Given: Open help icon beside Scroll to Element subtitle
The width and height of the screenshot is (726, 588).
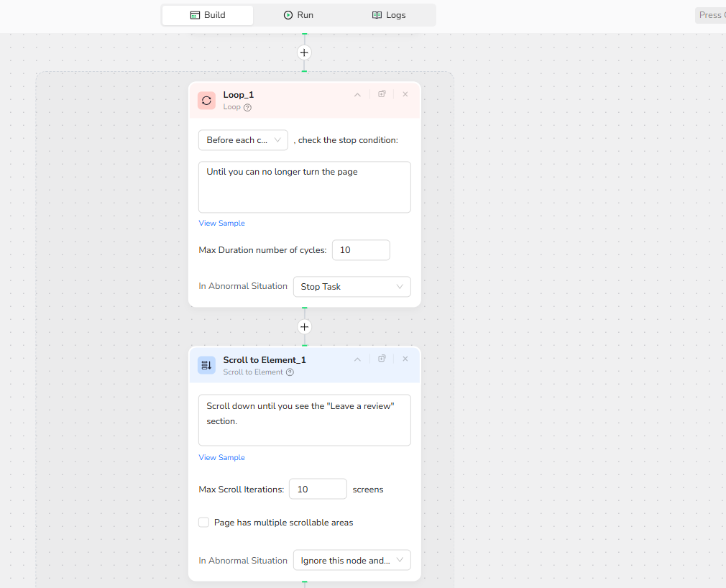Looking at the screenshot, I should point(290,372).
